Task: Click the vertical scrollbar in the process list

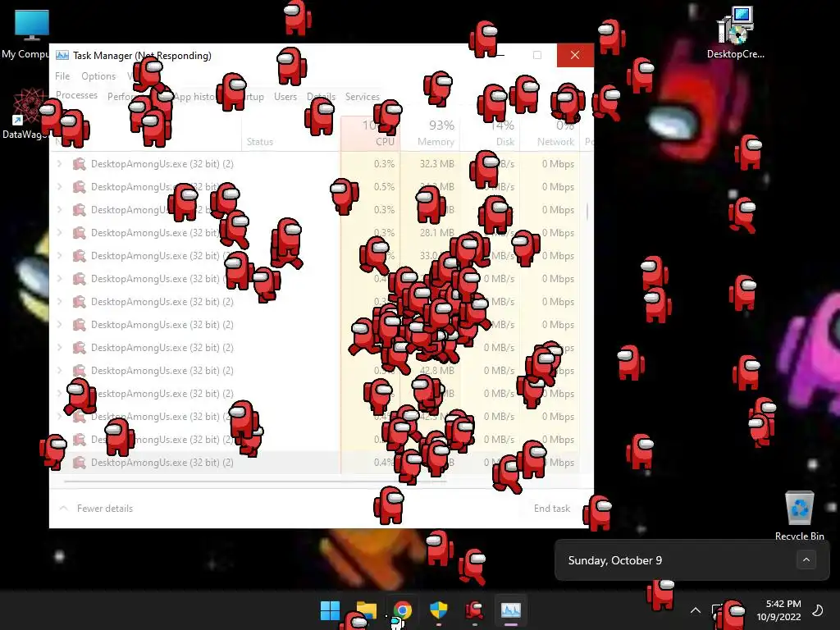Action: pyautogui.click(x=587, y=211)
